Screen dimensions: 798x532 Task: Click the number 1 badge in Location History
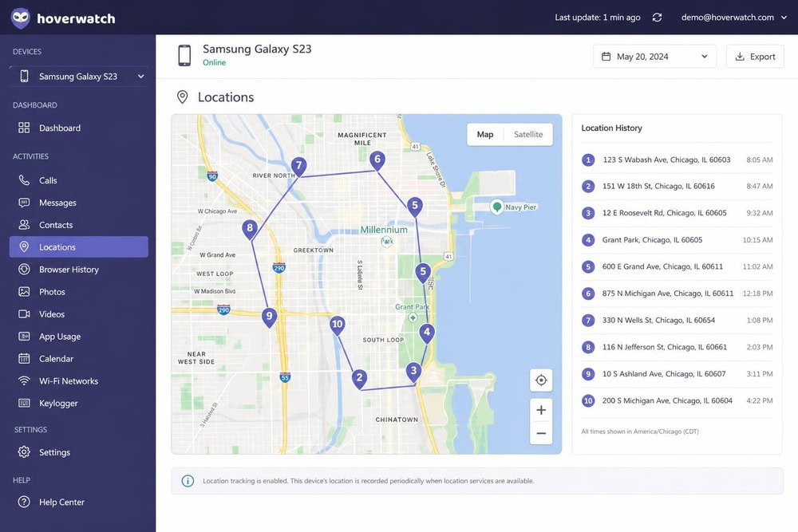pyautogui.click(x=588, y=160)
